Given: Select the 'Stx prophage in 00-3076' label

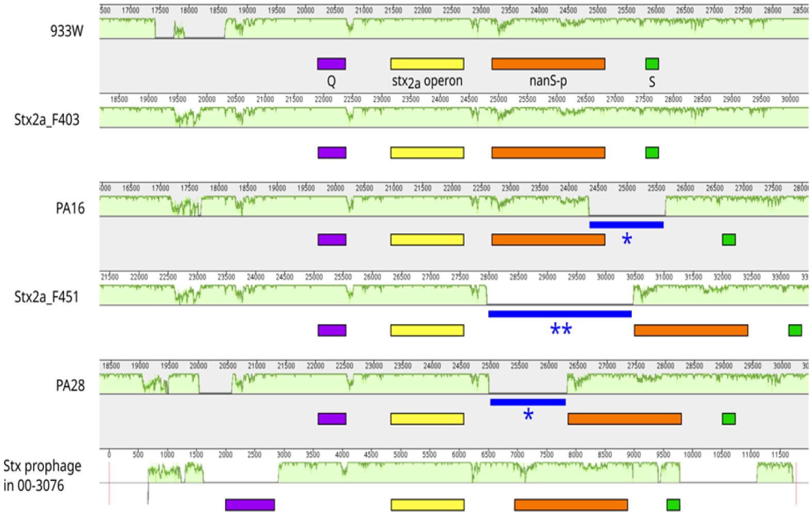Looking at the screenshot, I should 42,476.
